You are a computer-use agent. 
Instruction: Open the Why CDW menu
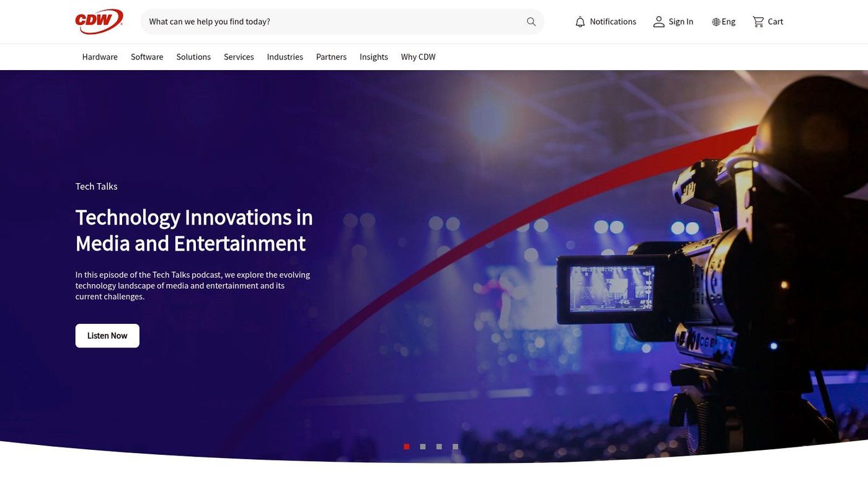tap(418, 56)
